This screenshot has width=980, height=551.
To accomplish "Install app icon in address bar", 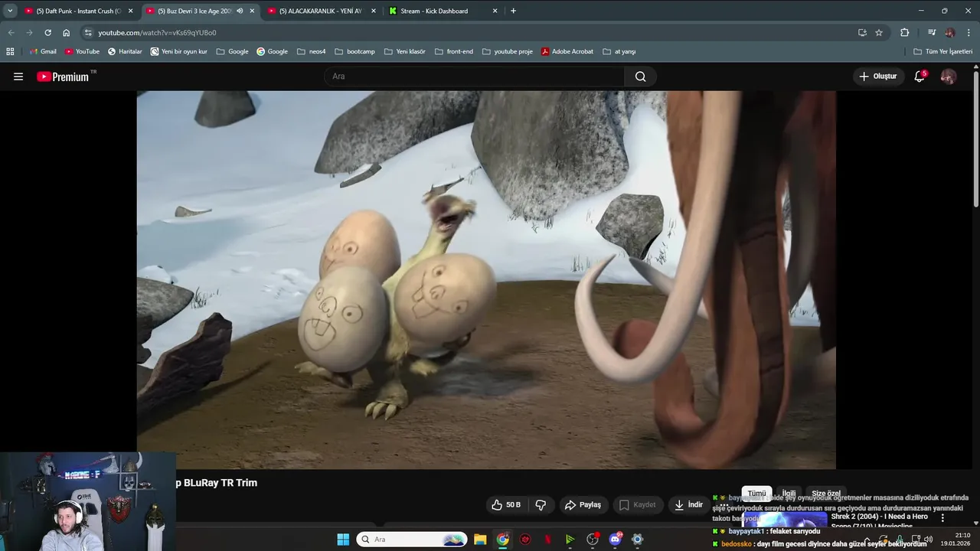I will pyautogui.click(x=862, y=32).
